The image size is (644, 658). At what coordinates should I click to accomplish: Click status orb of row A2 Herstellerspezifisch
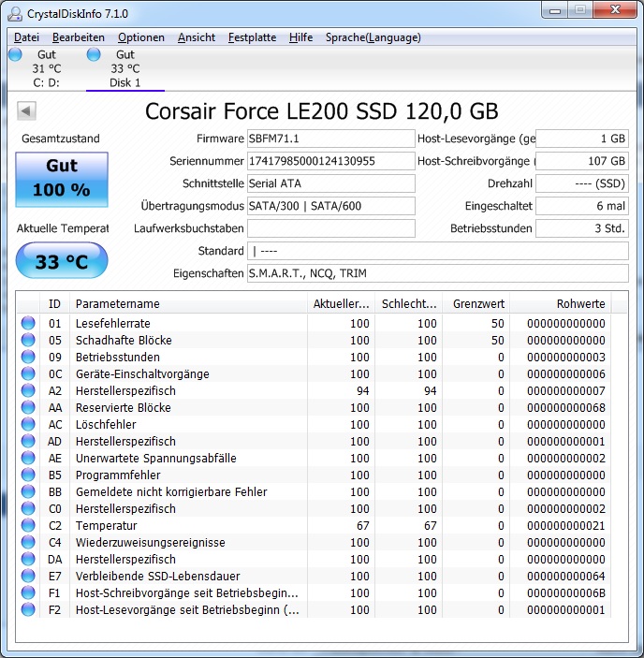pos(28,390)
